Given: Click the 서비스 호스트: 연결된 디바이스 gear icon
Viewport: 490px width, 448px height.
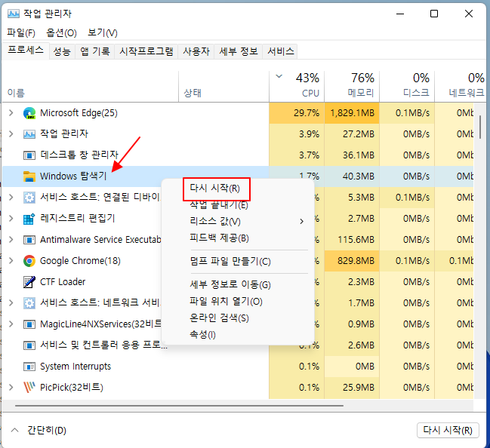Looking at the screenshot, I should tap(29, 198).
